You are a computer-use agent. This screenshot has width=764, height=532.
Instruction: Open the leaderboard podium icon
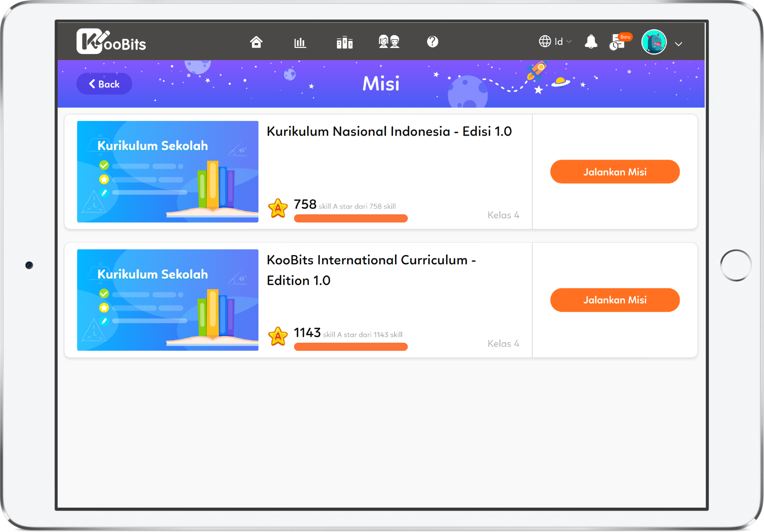(345, 42)
